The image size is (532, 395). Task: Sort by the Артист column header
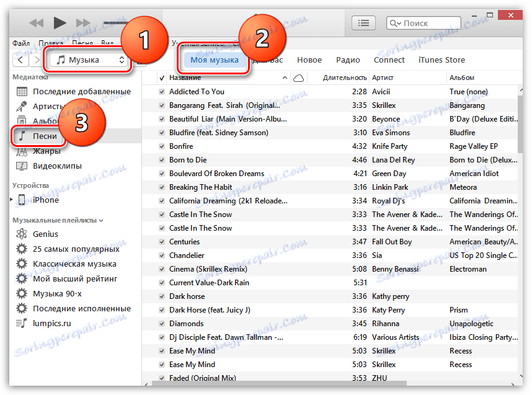pyautogui.click(x=407, y=78)
